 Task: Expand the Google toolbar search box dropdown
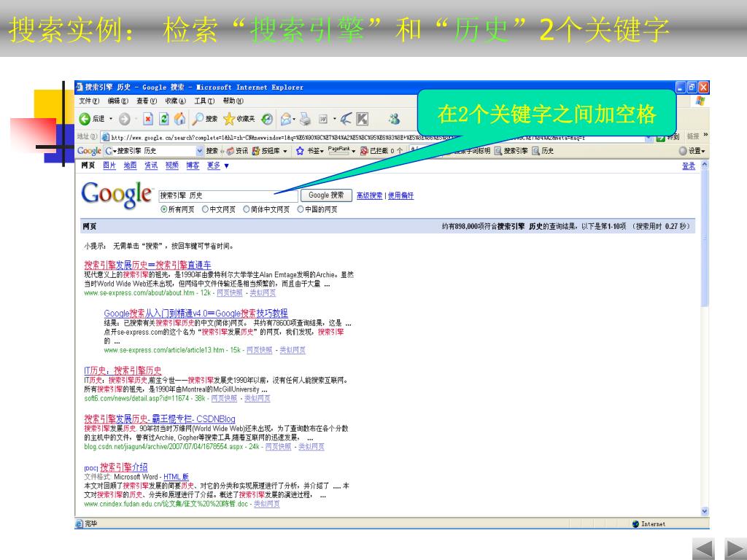click(x=200, y=151)
